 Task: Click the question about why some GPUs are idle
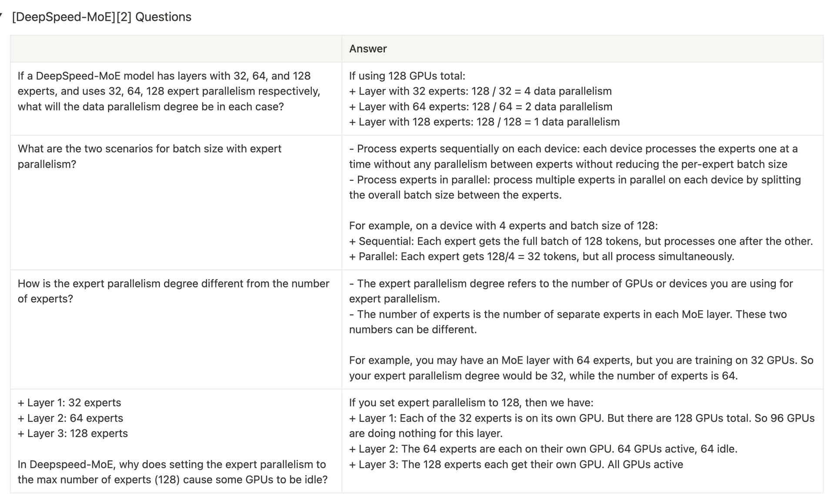pos(173,472)
